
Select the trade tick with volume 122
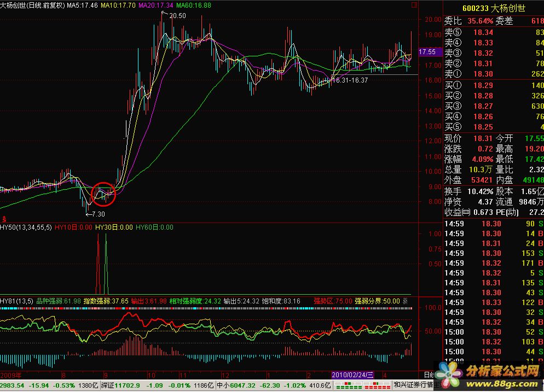click(494, 302)
